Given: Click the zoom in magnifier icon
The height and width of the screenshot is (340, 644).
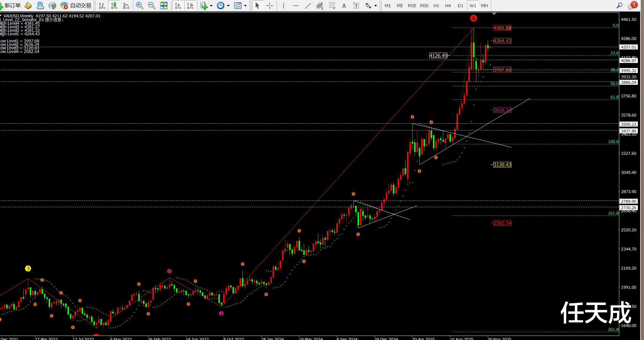Looking at the screenshot, I should (139, 6).
